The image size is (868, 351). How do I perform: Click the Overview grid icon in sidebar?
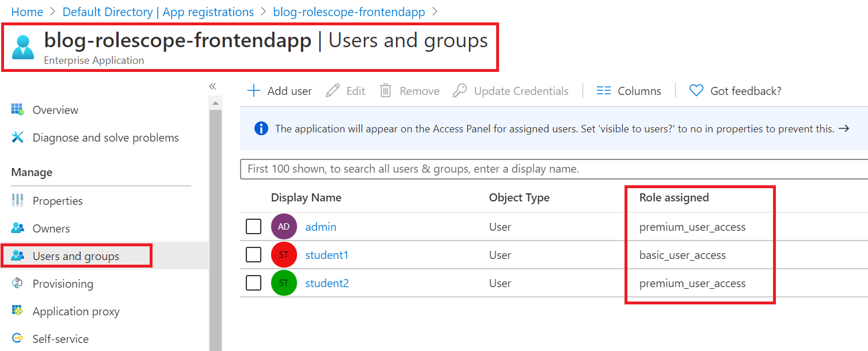pyautogui.click(x=17, y=109)
